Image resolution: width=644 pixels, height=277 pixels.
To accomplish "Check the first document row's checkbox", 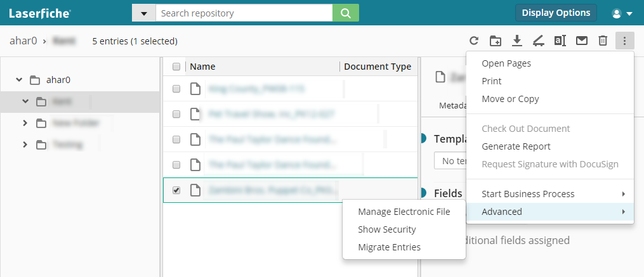I will (x=176, y=89).
